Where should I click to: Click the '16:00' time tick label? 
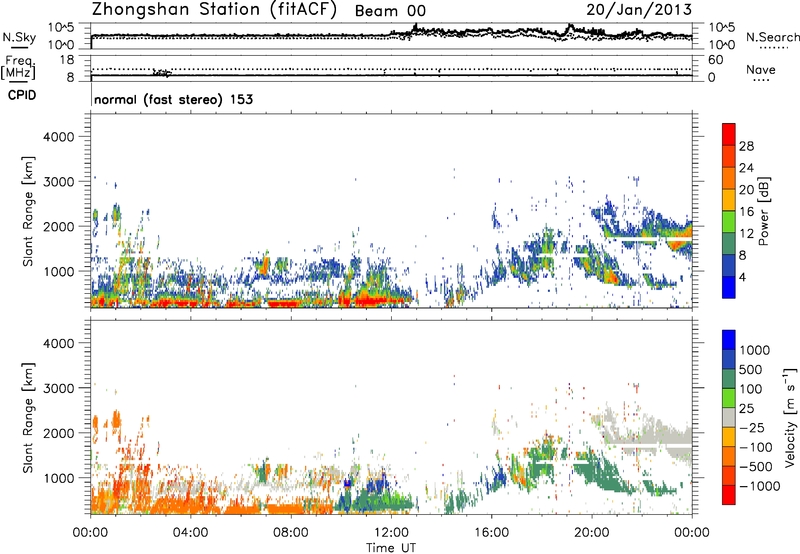491,533
